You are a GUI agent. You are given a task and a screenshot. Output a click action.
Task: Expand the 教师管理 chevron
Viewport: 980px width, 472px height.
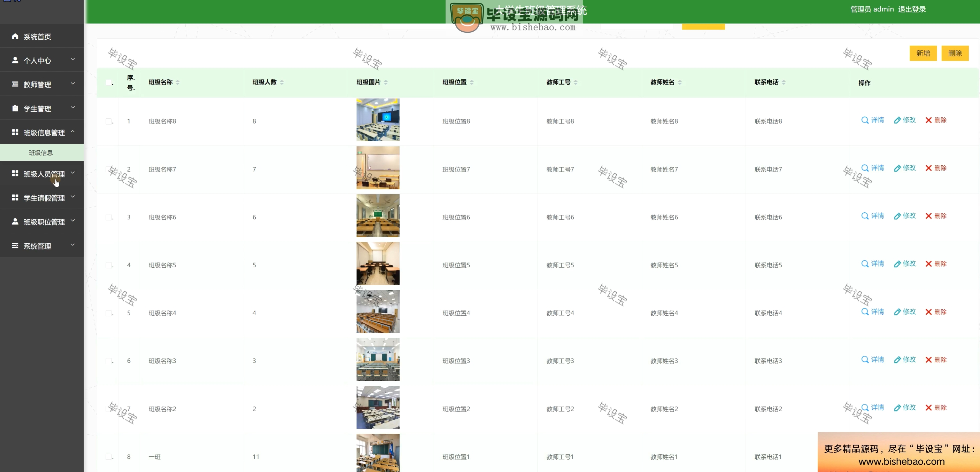point(73,83)
